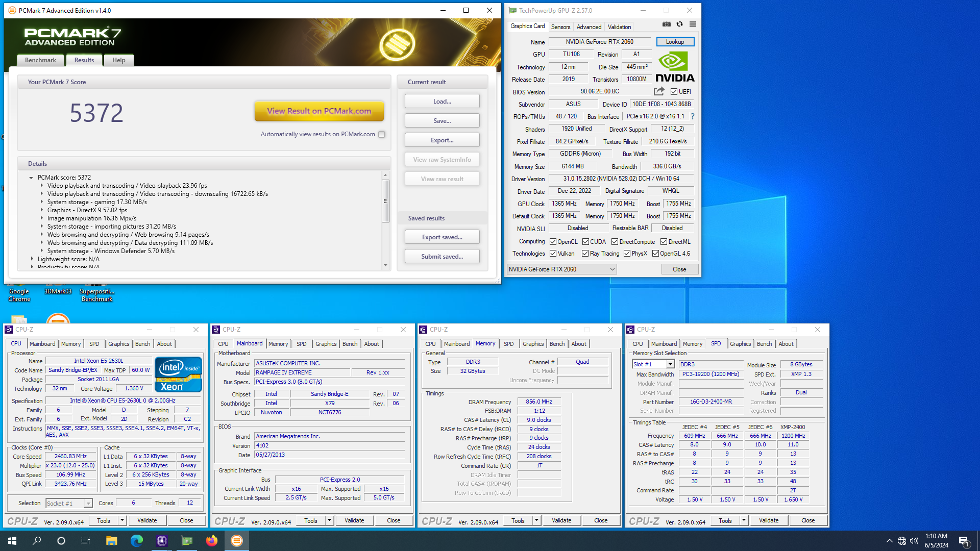The width and height of the screenshot is (980, 551).
Task: Open File Explorer from taskbar
Action: 111,541
